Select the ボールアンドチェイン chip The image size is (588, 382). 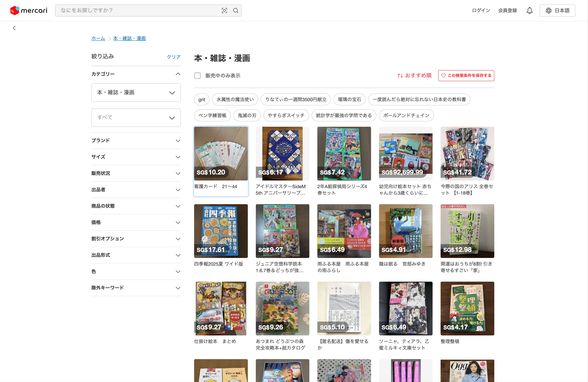click(x=406, y=115)
